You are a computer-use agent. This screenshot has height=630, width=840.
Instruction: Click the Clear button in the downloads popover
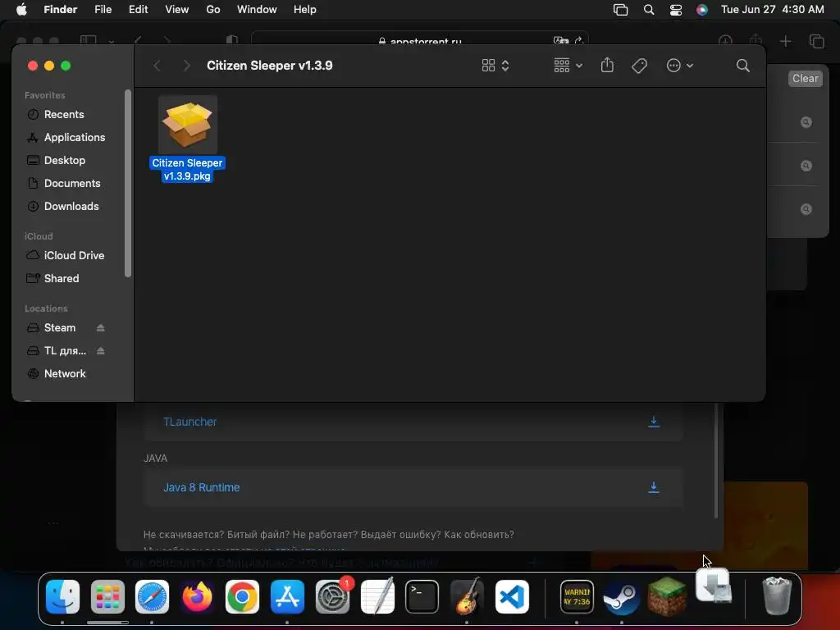[x=806, y=78]
